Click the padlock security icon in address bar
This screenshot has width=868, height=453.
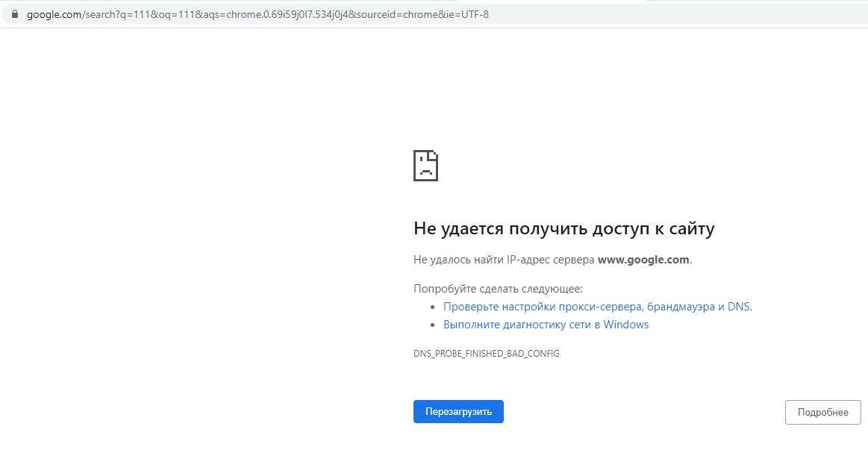(13, 13)
